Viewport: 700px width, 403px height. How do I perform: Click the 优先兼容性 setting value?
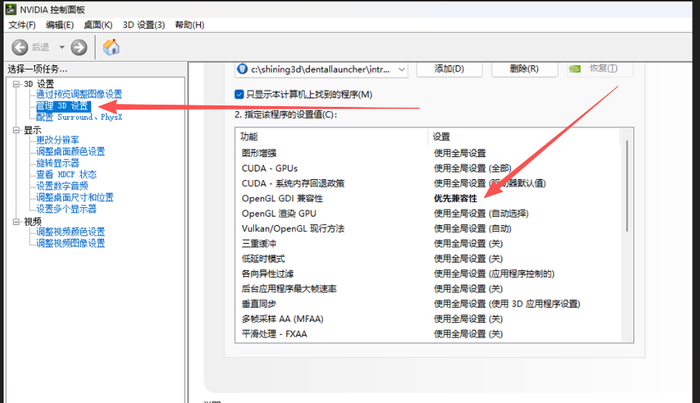455,199
